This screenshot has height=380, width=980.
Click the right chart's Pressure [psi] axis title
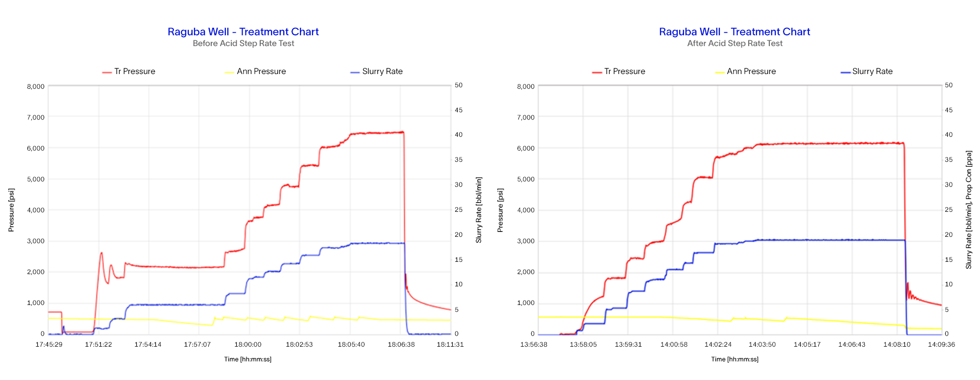(500, 210)
